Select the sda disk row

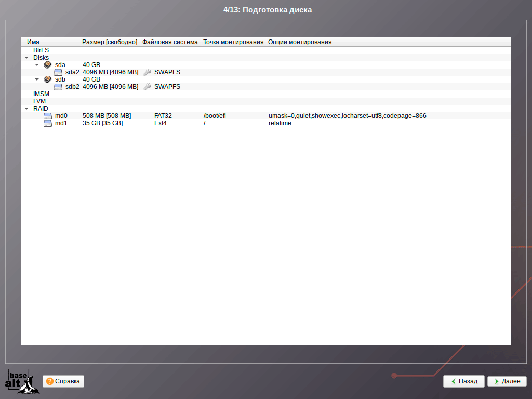[x=266, y=65]
